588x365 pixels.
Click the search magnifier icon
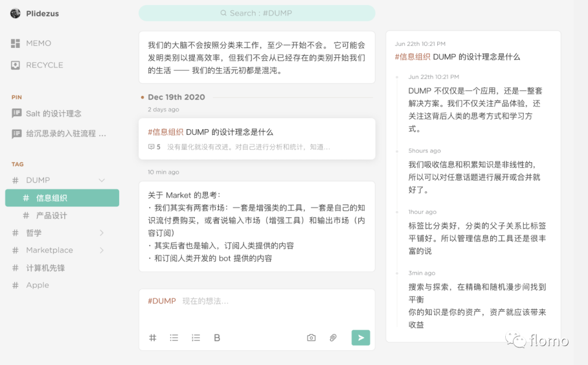(x=224, y=13)
